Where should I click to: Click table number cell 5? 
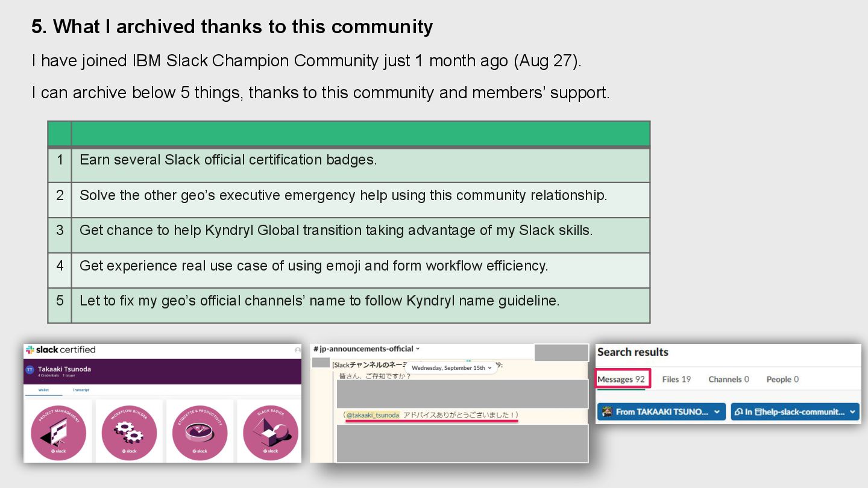click(60, 305)
